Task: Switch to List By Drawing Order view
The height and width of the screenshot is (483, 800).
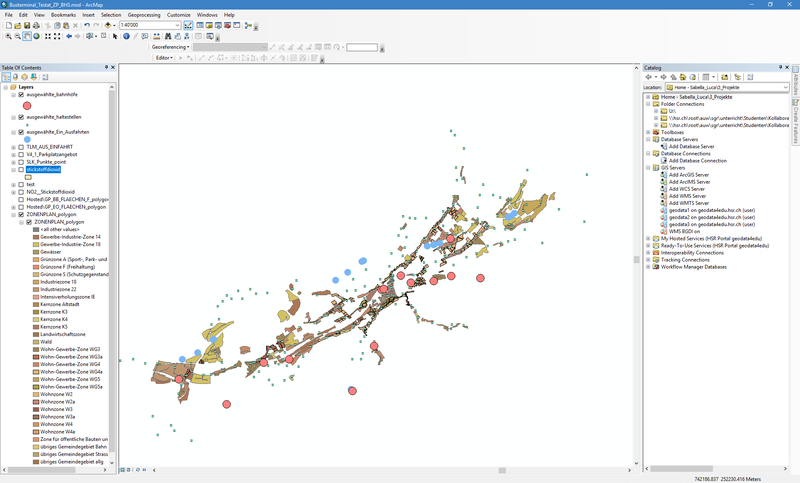Action: [7, 77]
